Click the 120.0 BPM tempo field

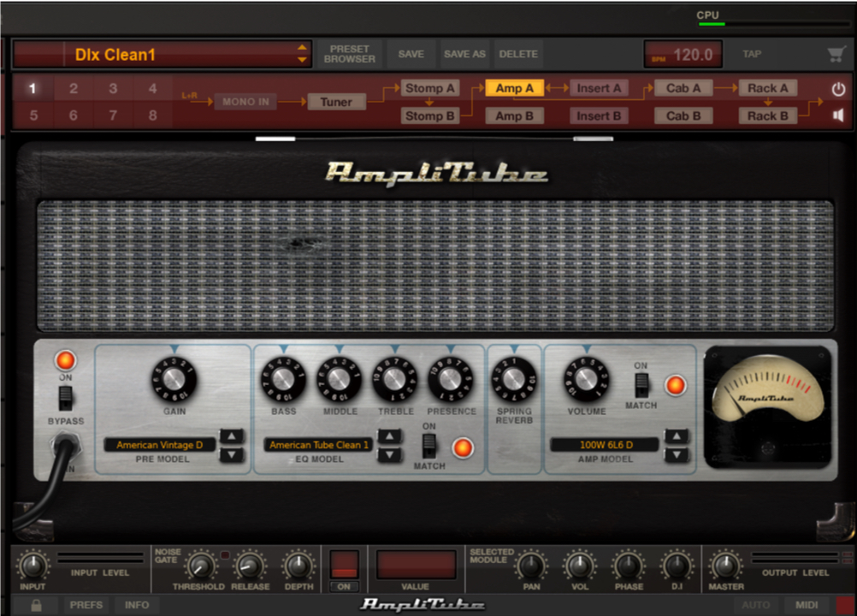683,55
